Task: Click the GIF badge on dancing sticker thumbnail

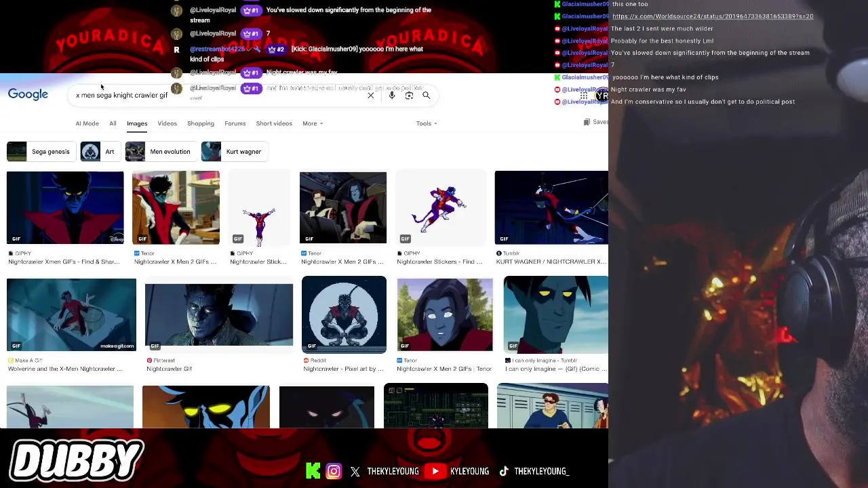Action: (x=238, y=239)
